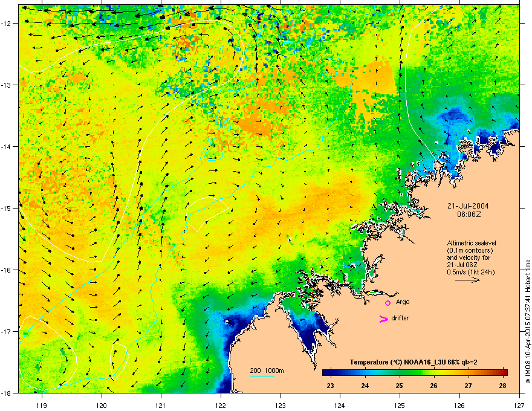
Task: Click the color bar value 25
Action: pyautogui.click(x=399, y=386)
